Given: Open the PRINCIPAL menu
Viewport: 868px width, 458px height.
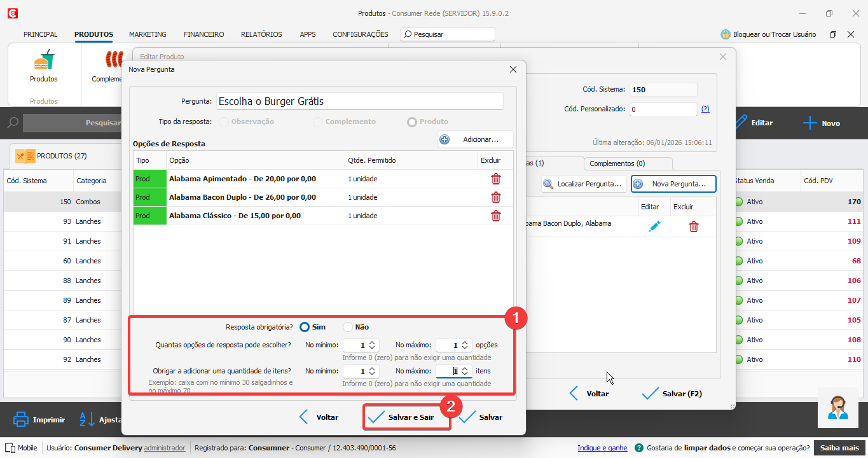Looking at the screenshot, I should (41, 34).
